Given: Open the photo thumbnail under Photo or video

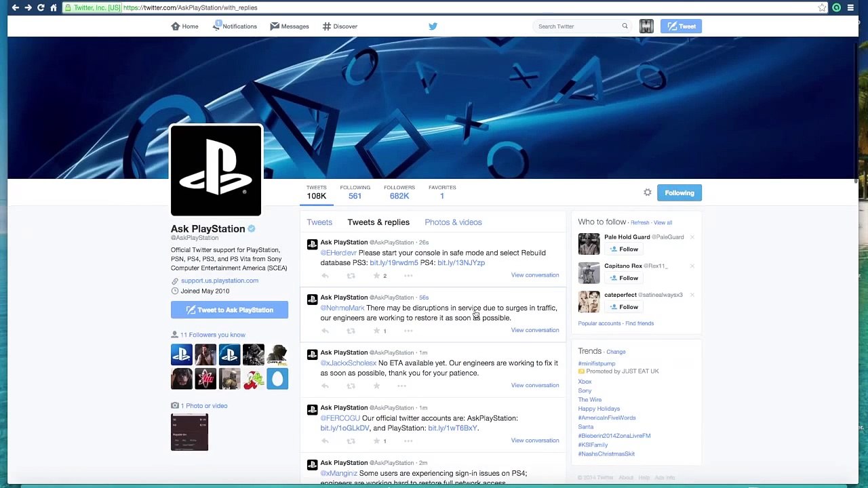Looking at the screenshot, I should click(x=190, y=432).
